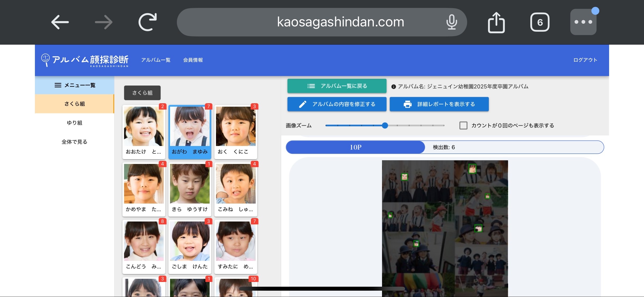Click the red count badge 2 on おおたけ

point(163,106)
